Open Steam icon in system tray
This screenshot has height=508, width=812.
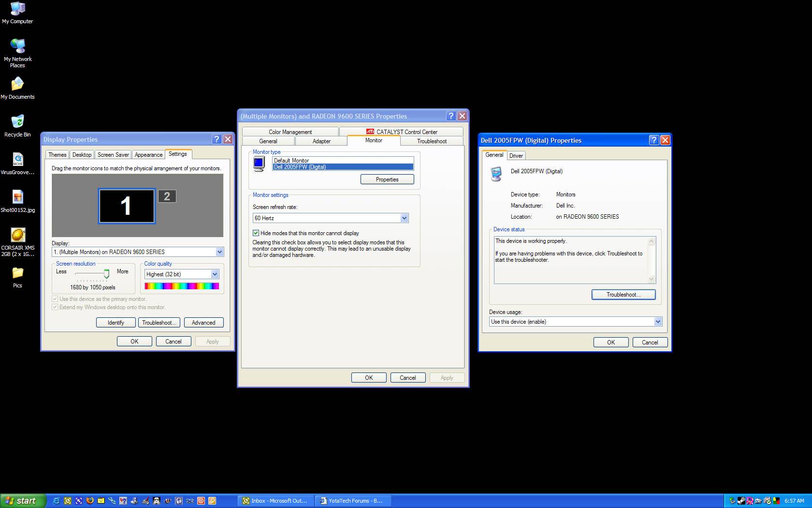click(x=741, y=501)
